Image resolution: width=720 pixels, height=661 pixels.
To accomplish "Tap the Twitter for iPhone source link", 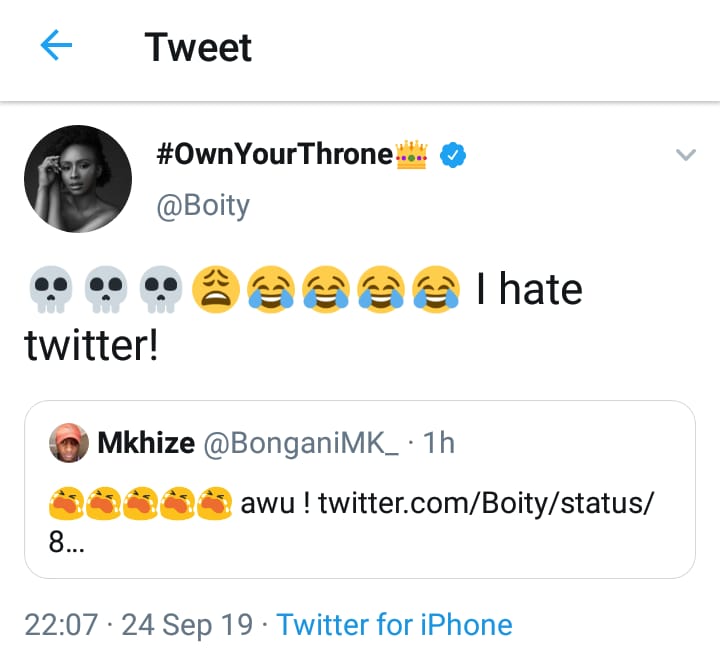I will pos(394,625).
